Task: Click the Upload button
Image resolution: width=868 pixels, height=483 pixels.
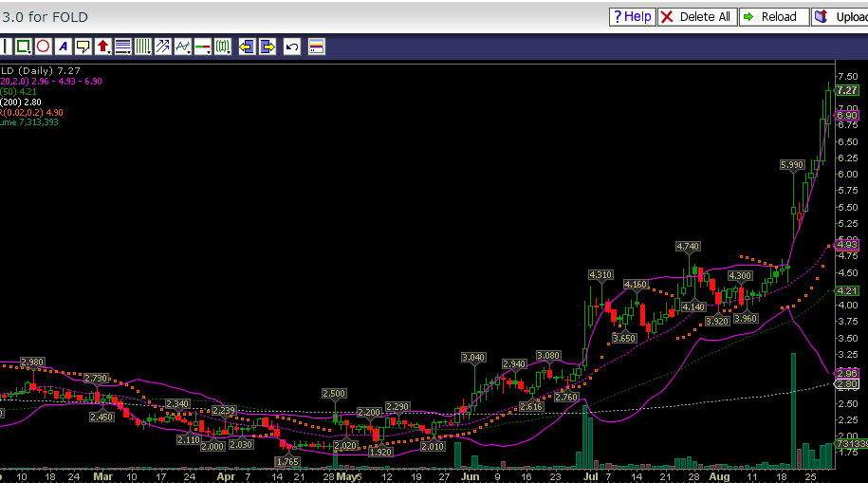Action: pyautogui.click(x=840, y=17)
